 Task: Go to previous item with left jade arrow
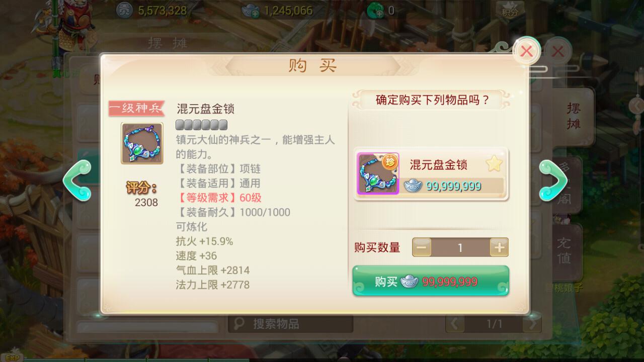(76, 180)
